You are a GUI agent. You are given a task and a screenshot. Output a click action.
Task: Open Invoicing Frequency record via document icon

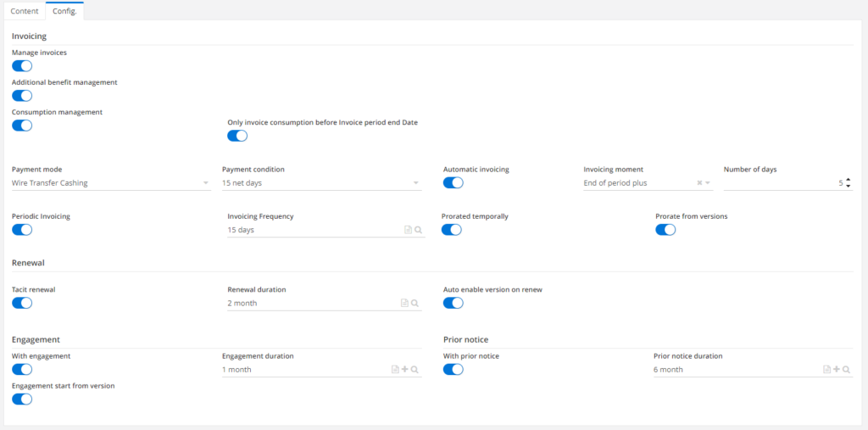(x=408, y=230)
